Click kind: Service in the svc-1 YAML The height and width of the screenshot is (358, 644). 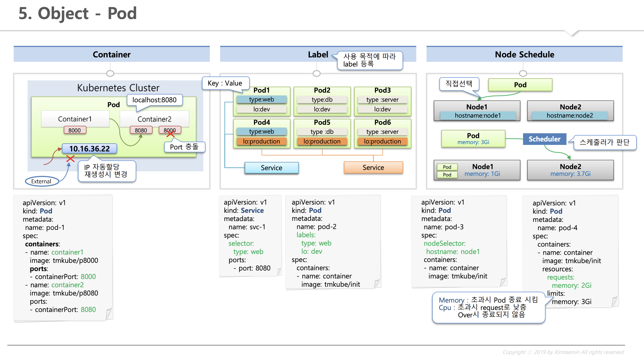244,211
